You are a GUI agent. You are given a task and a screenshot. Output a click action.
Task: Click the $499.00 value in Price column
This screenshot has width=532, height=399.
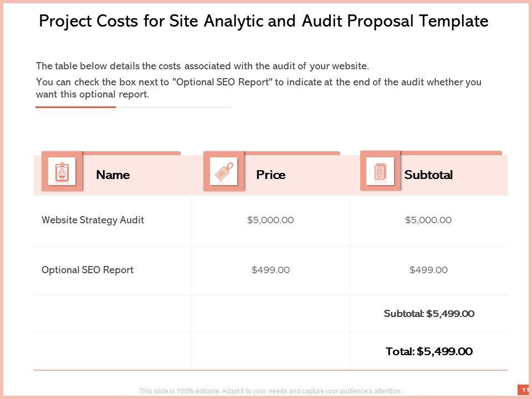point(270,270)
